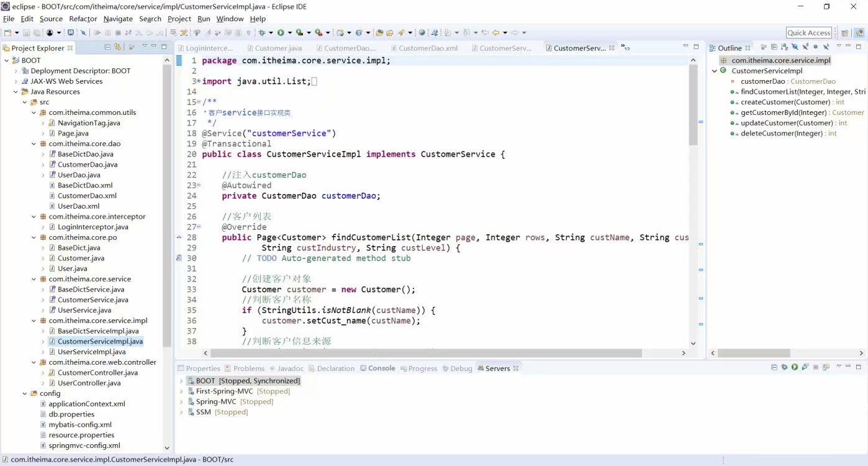Start server in debug mode in Servers view
The image size is (868, 466).
[x=784, y=367]
